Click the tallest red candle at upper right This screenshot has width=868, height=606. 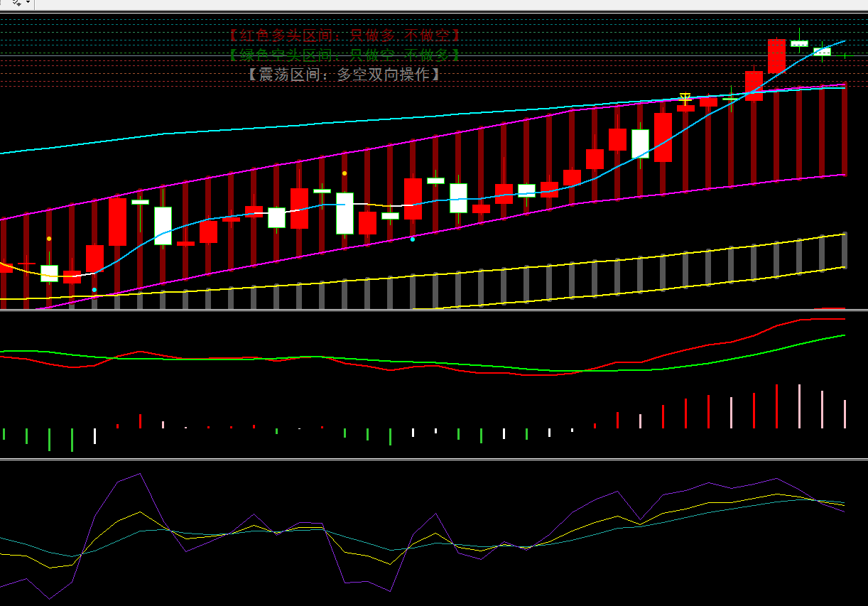(776, 56)
